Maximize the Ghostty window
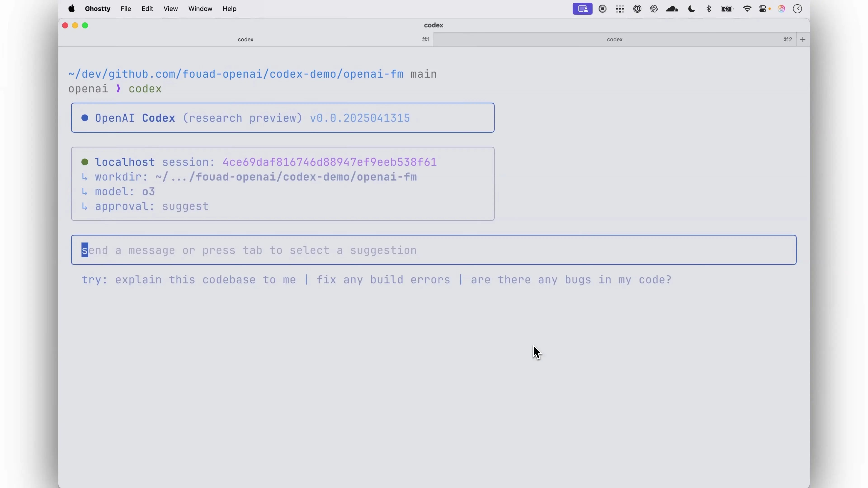 click(x=85, y=25)
